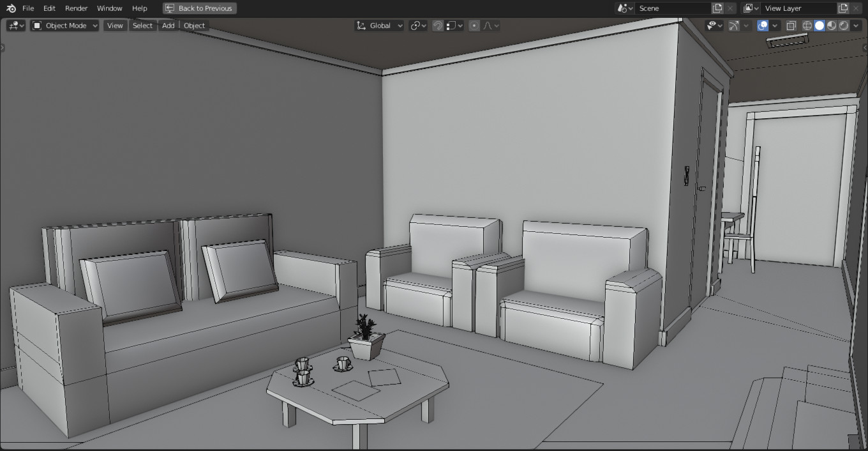
Task: Select rendered viewport shading
Action: pyautogui.click(x=844, y=26)
